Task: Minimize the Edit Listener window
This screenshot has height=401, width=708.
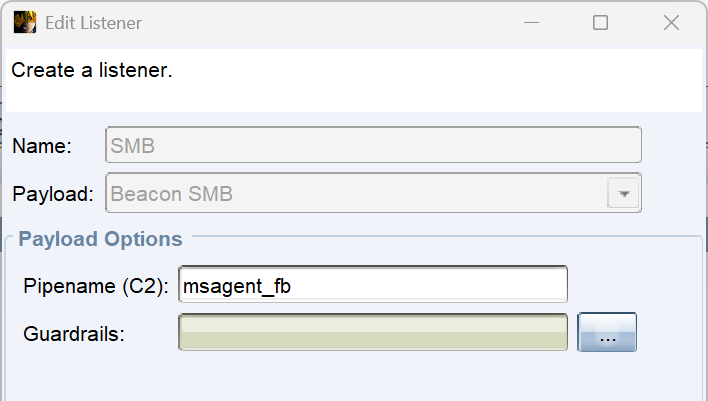Action: point(529,22)
